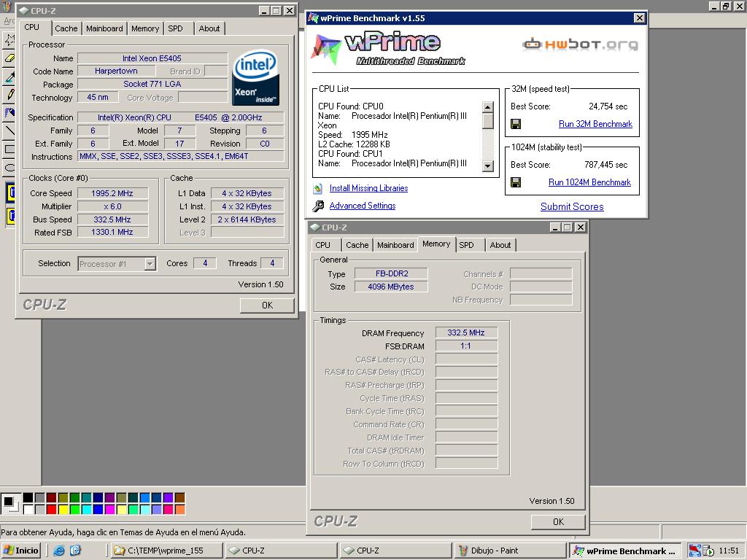Screen dimensions: 747x560
Task: Select the Ellipse tool in Paint
Action: point(9,167)
